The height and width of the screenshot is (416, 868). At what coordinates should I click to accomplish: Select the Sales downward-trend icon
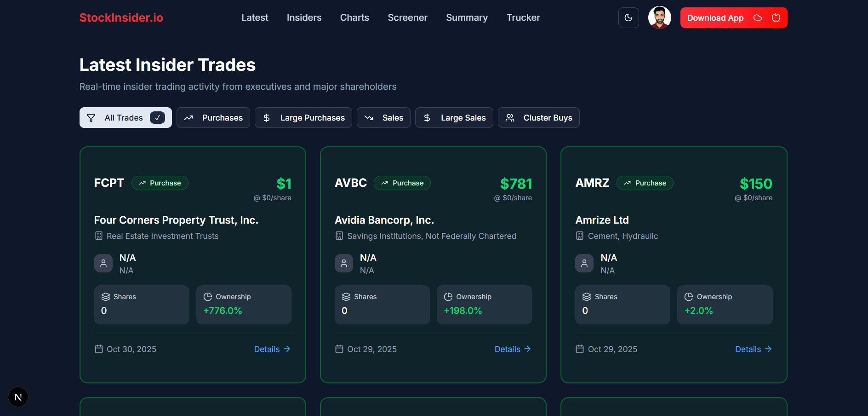point(369,118)
